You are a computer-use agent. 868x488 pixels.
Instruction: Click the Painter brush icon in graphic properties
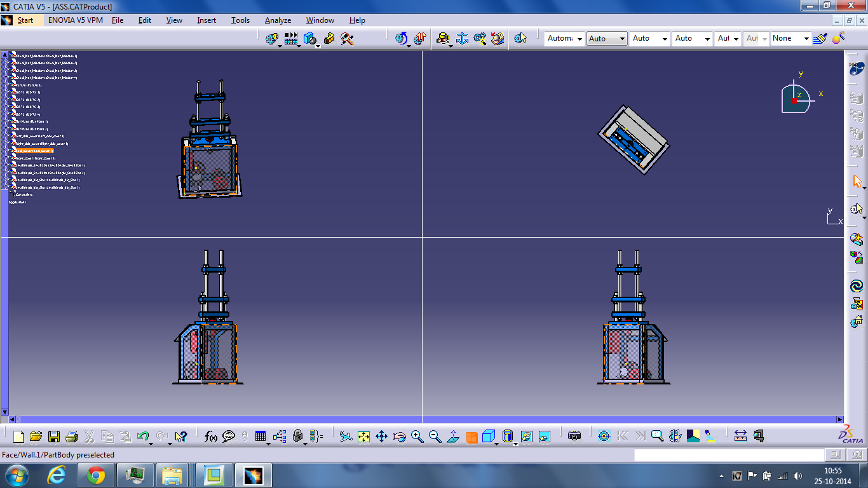[820, 39]
